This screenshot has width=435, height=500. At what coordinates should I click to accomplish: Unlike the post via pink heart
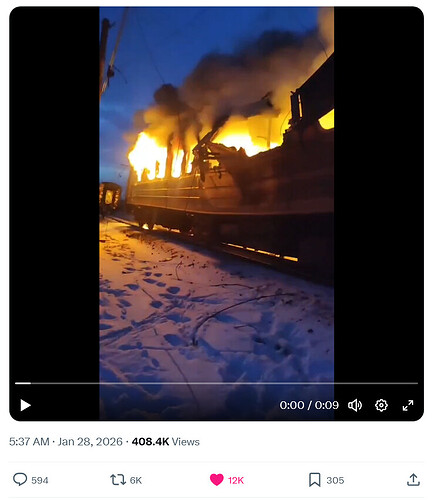point(217,480)
